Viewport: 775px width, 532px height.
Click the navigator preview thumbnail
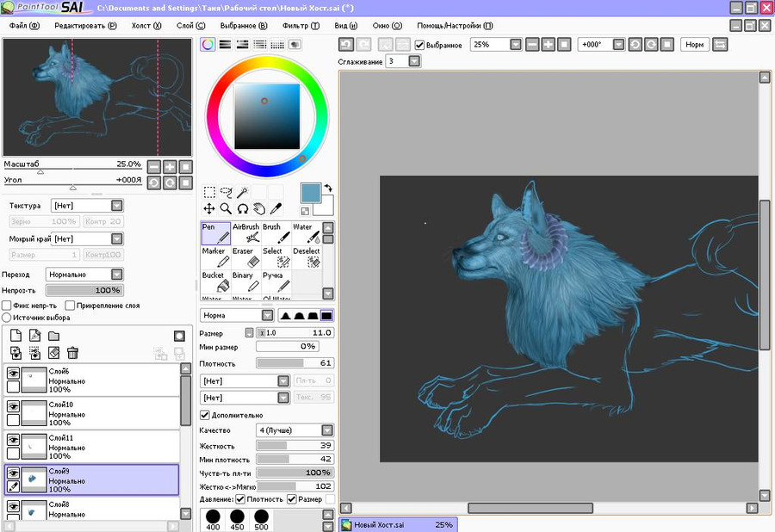point(97,97)
